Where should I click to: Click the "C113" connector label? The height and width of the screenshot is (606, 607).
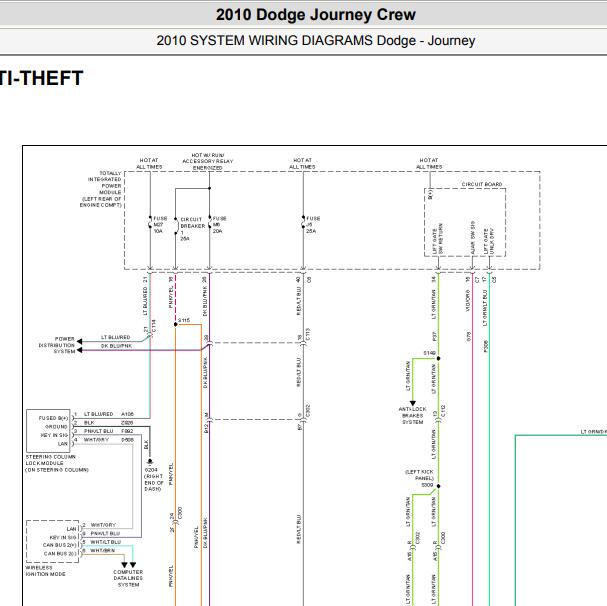tap(308, 335)
